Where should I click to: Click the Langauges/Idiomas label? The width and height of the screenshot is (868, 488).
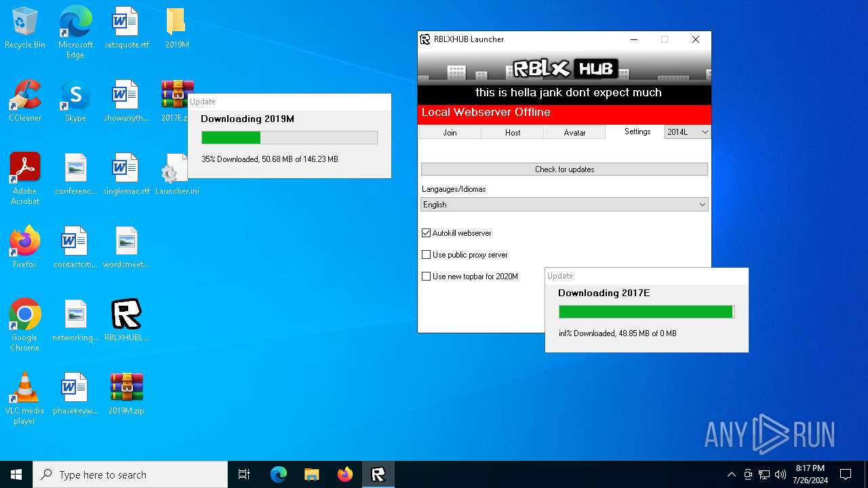[454, 189]
